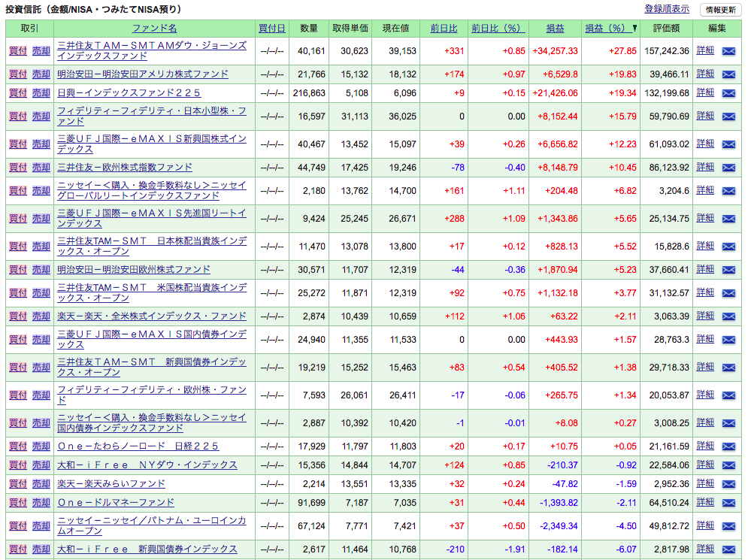Screen dimensions: 748x560
Task: Click mail icon for SMT日本株配当貴族インデックス row
Action: (728, 247)
